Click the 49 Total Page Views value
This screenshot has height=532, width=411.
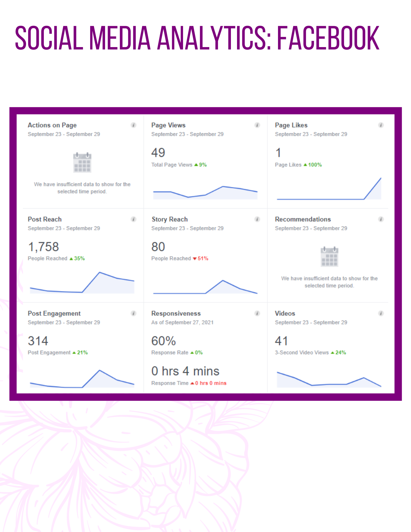158,153
